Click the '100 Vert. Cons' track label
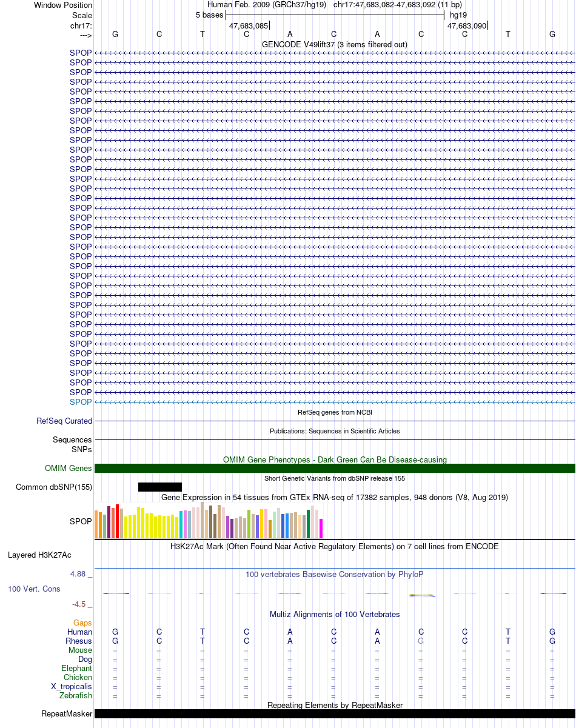 [x=34, y=589]
